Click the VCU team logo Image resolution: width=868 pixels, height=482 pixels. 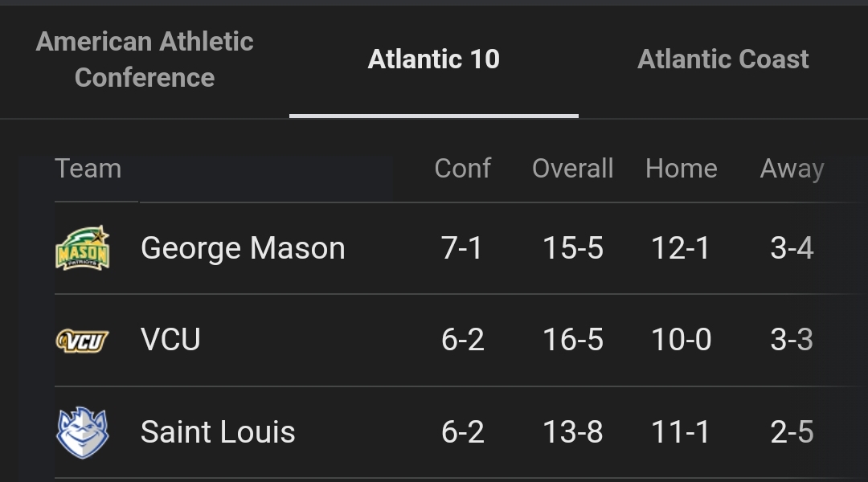point(83,341)
